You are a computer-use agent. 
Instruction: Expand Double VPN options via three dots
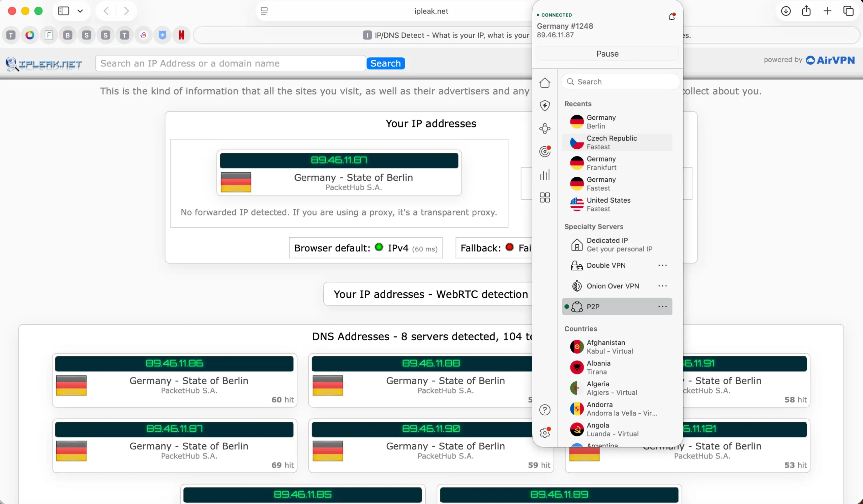click(662, 265)
